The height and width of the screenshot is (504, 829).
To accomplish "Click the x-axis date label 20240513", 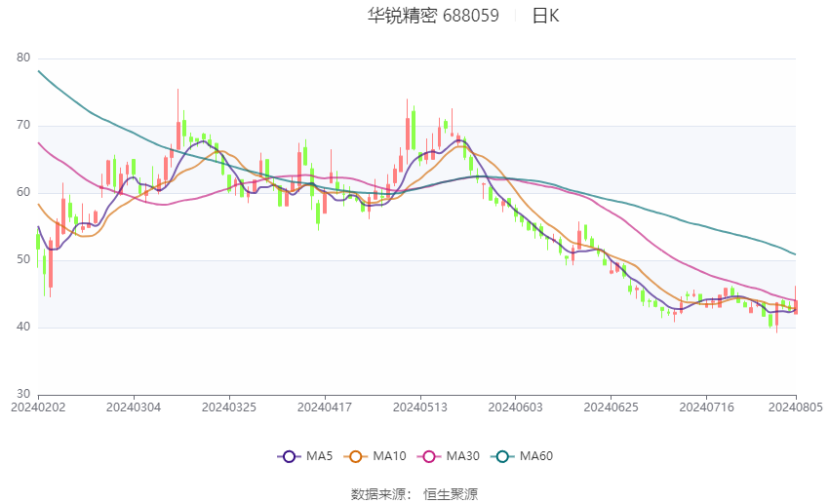I will tap(419, 407).
